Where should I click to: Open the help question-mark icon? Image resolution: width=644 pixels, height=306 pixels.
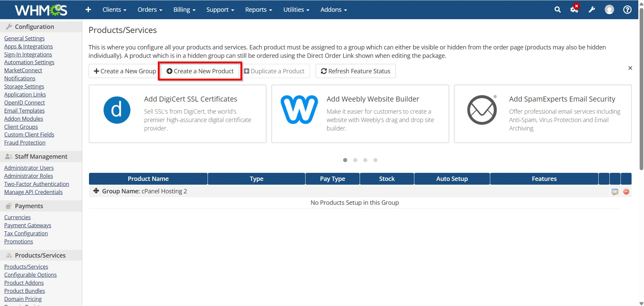click(x=627, y=10)
